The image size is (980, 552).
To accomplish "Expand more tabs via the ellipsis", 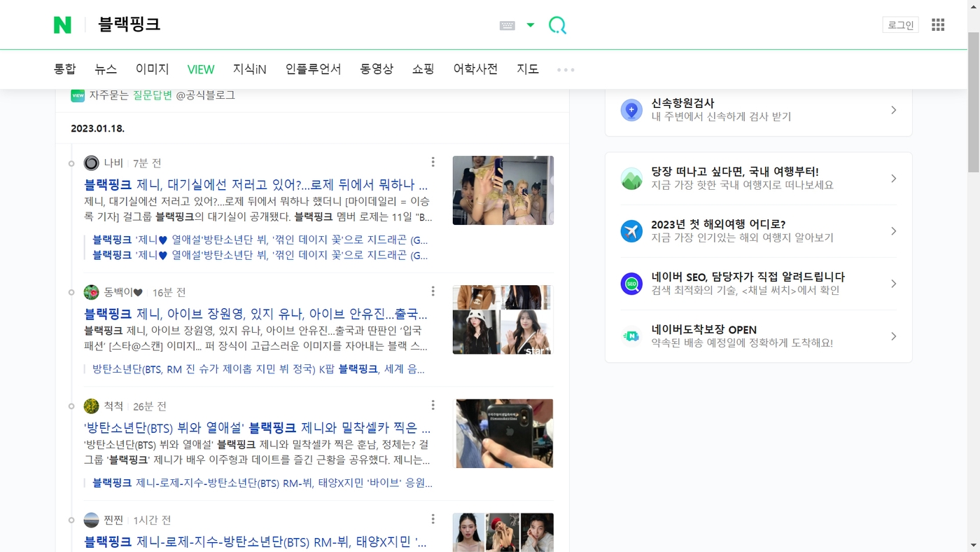I will [x=566, y=69].
